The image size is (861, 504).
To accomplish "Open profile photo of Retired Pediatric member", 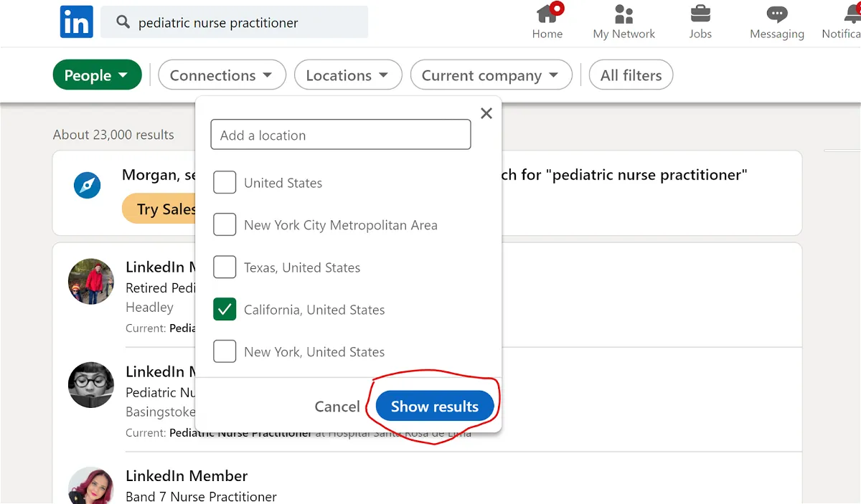I will [x=91, y=282].
